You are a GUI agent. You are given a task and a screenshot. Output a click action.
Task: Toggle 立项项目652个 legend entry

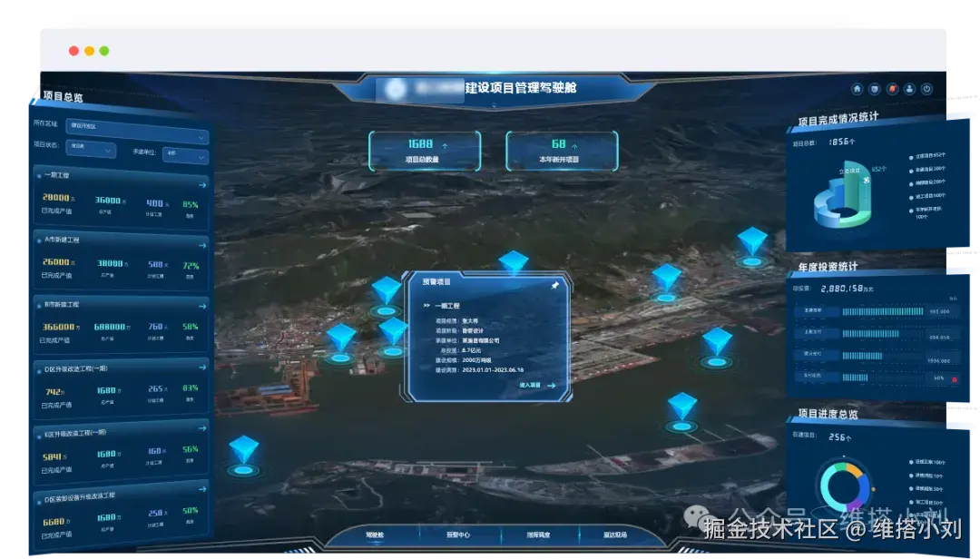(x=928, y=156)
